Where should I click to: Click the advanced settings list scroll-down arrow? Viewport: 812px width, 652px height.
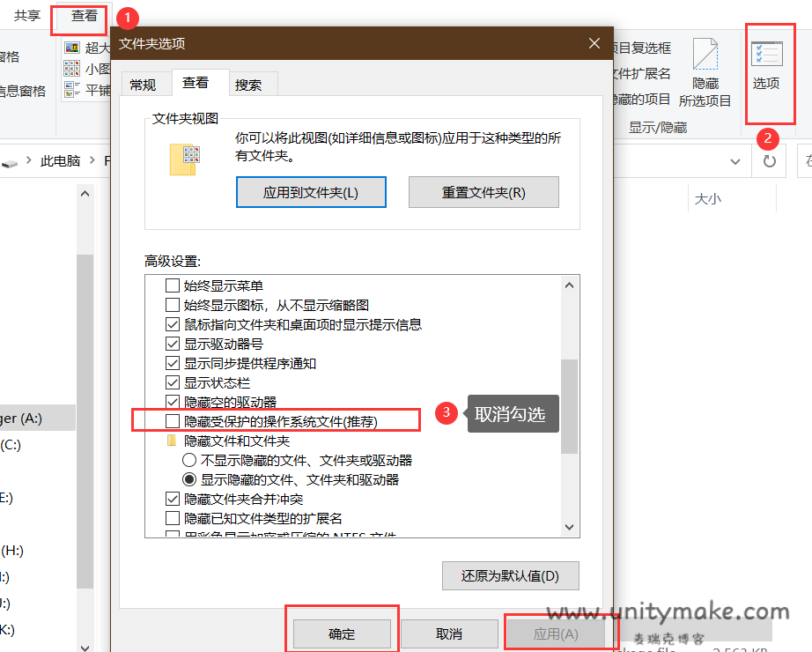point(569,525)
